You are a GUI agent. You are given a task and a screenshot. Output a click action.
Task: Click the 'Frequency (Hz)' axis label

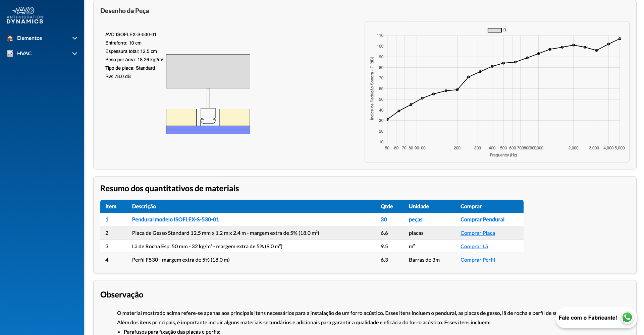[x=503, y=155]
